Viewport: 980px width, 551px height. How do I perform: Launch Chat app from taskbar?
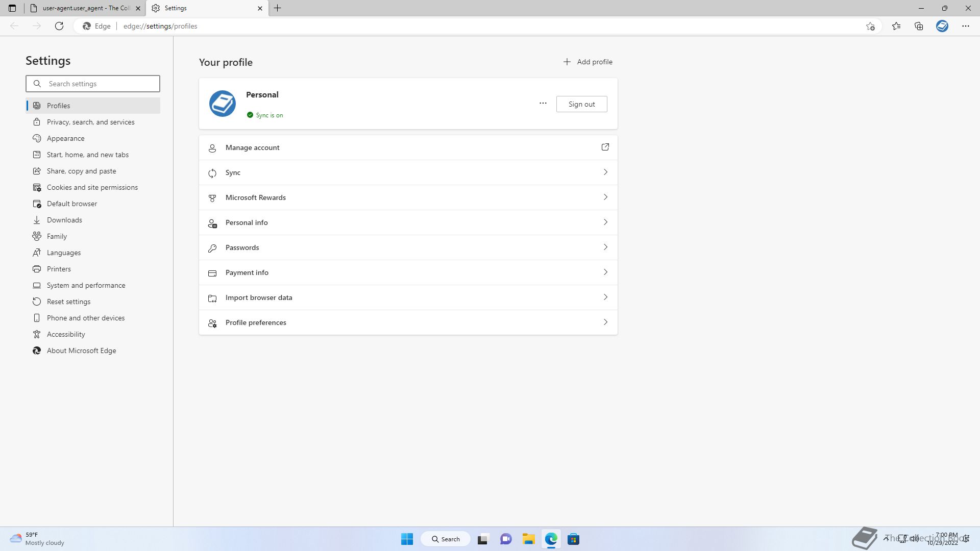tap(506, 539)
